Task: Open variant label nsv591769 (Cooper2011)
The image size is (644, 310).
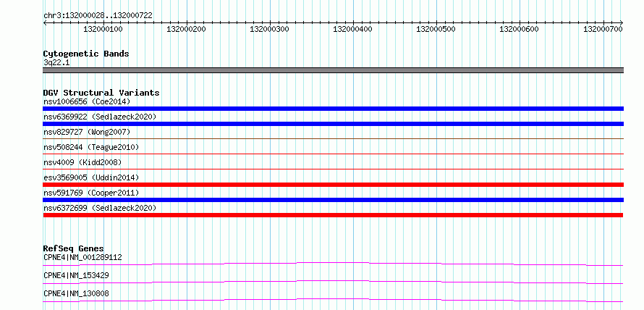Action: 91,193
